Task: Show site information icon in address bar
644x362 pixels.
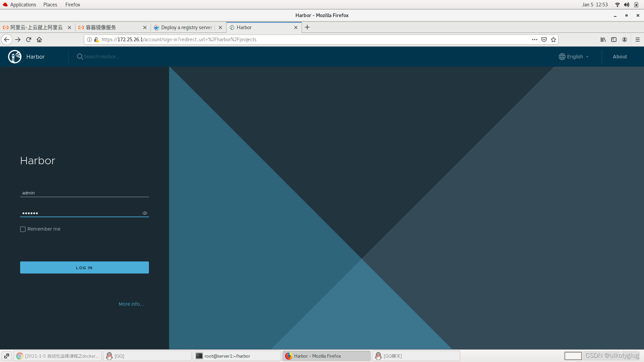Action: coord(90,40)
